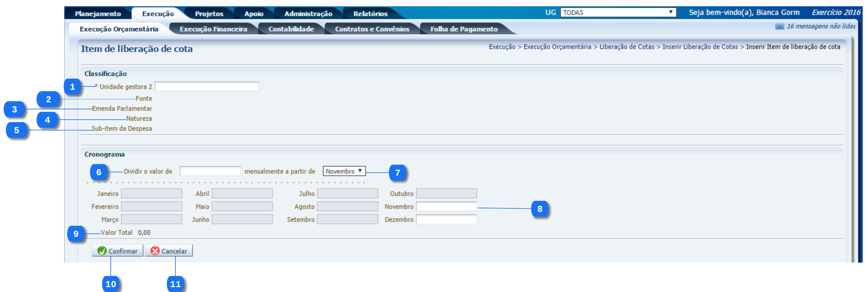
Task: Expand the starting month dropdown showing Novembro
Action: [344, 171]
